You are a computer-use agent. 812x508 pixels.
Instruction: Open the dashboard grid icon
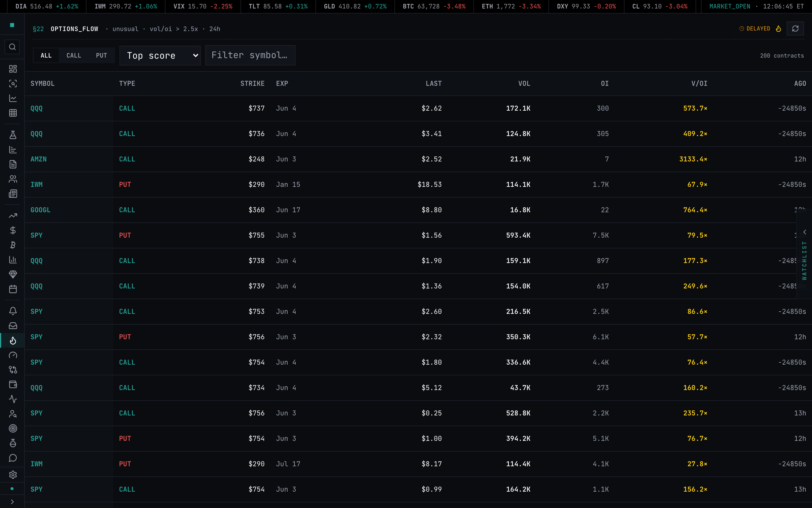point(13,69)
